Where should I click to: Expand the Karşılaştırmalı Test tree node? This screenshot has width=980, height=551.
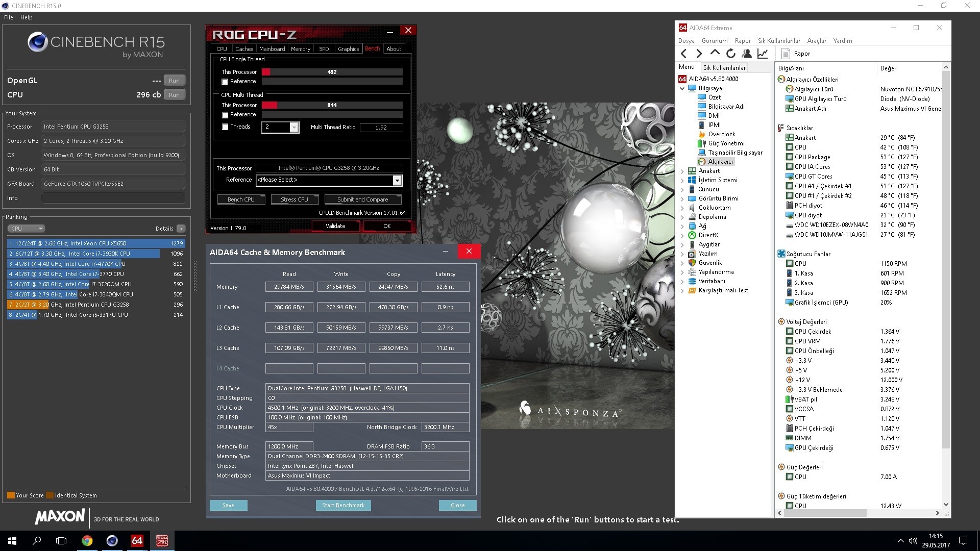tap(682, 290)
